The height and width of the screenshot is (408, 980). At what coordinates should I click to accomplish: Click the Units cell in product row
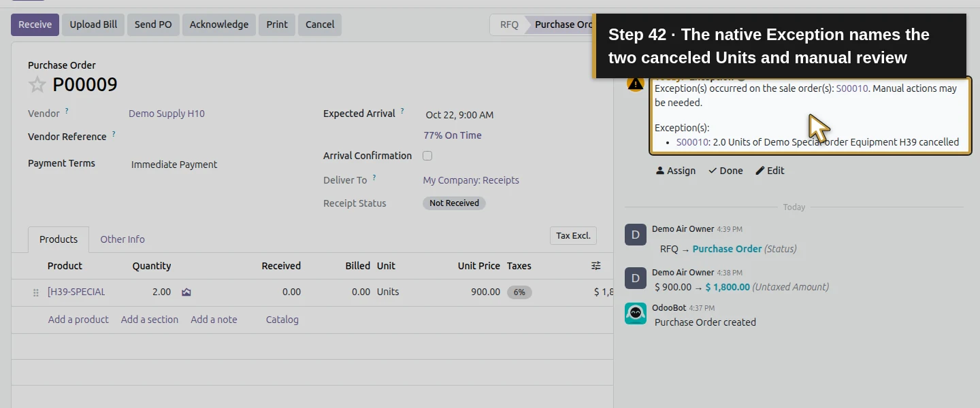click(x=388, y=292)
